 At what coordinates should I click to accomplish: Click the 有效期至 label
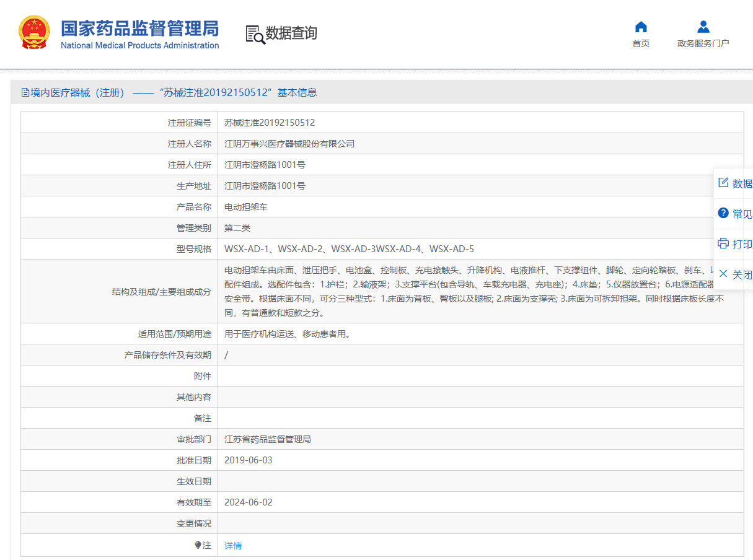(194, 502)
